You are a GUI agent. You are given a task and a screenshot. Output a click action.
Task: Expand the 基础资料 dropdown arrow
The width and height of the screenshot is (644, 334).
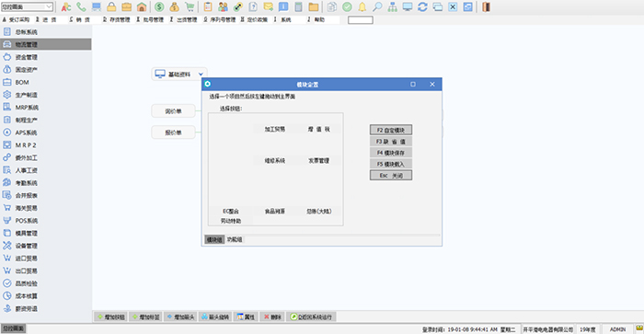[x=201, y=75]
